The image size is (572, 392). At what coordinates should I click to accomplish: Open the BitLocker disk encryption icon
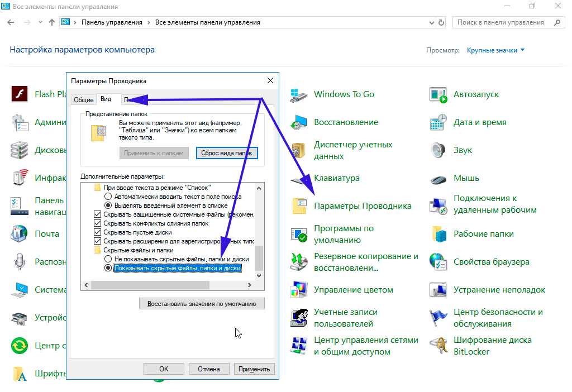(x=438, y=346)
